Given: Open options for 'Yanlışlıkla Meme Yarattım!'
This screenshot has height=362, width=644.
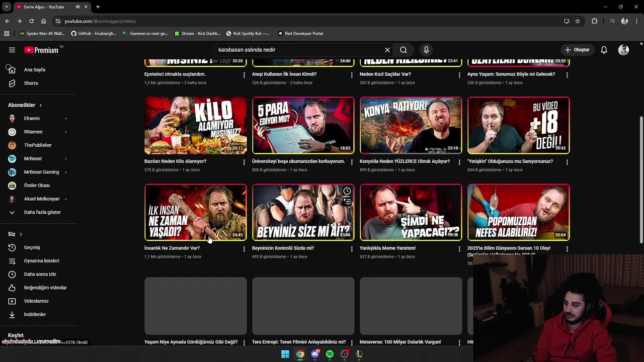Looking at the screenshot, I should click(x=459, y=249).
